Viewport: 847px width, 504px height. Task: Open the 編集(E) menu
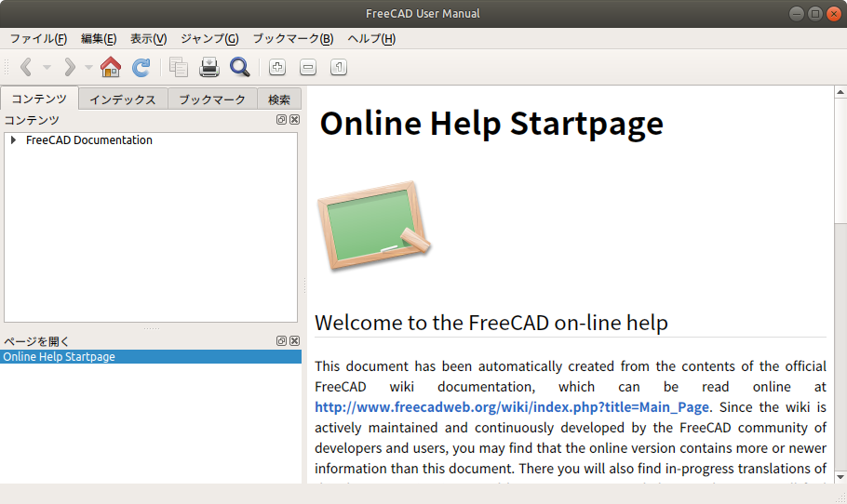tap(99, 39)
